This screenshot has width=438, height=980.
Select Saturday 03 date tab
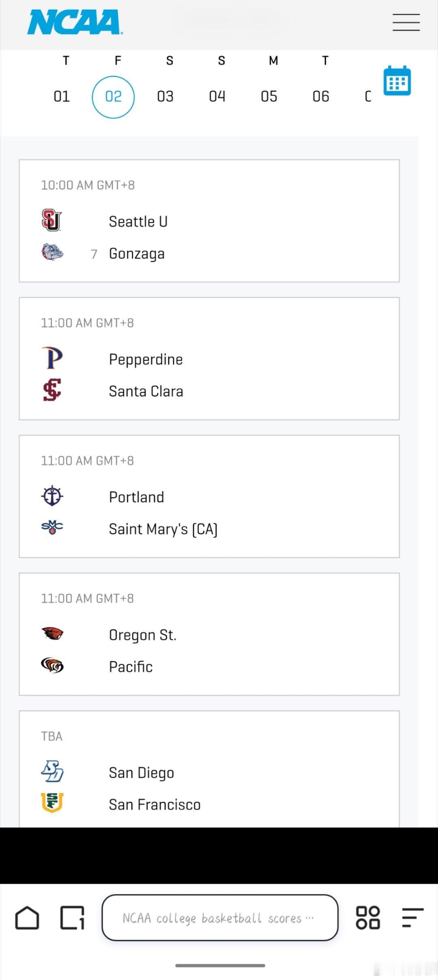click(x=165, y=96)
